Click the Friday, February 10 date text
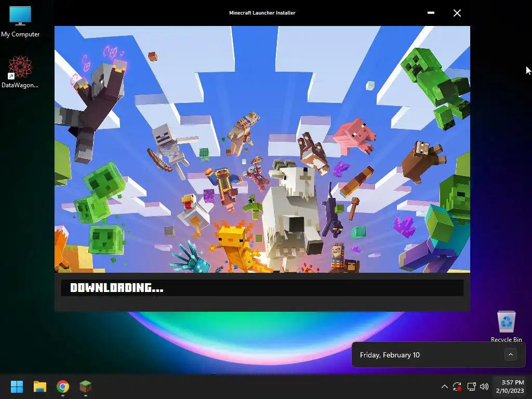The image size is (532, 399). (390, 355)
